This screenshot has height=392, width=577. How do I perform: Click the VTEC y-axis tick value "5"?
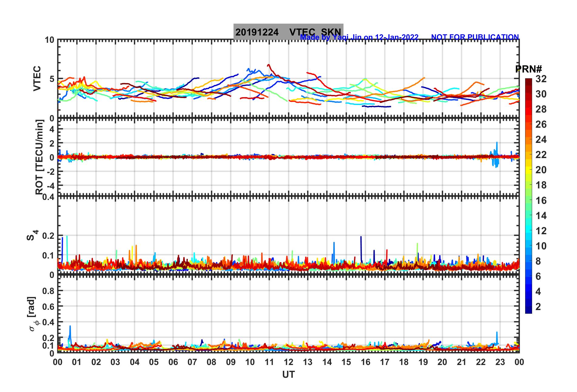pos(52,79)
